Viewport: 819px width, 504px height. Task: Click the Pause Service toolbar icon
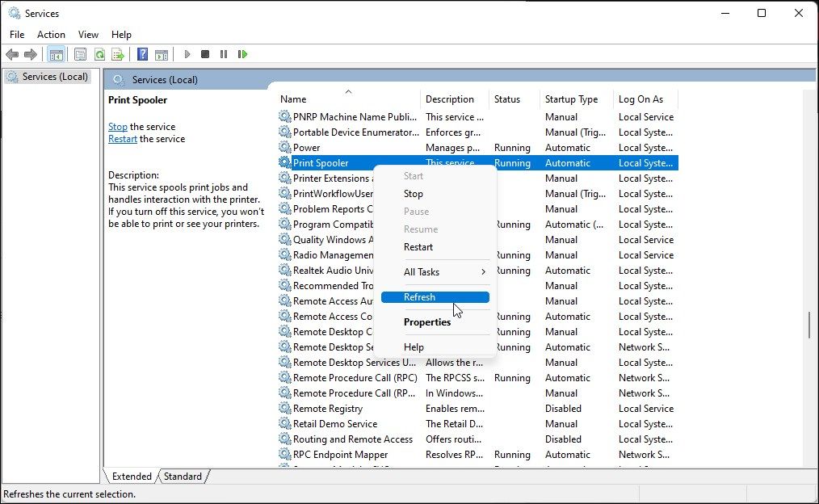click(224, 54)
